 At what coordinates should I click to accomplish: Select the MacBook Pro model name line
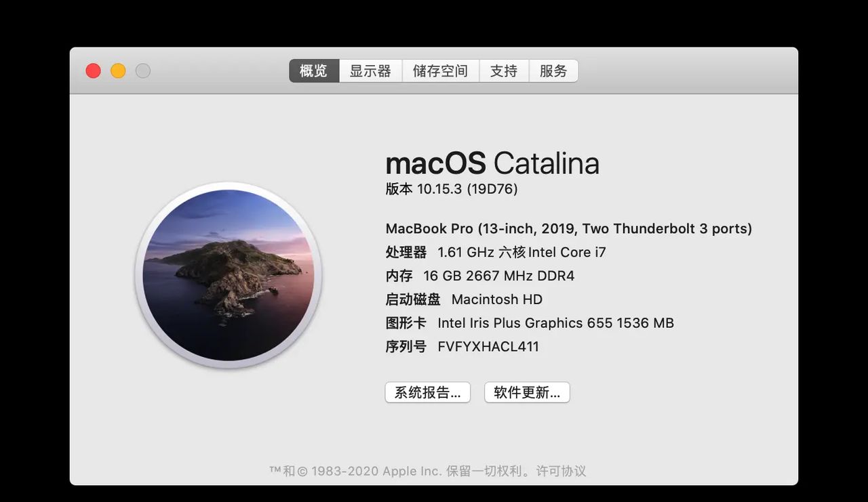point(569,229)
